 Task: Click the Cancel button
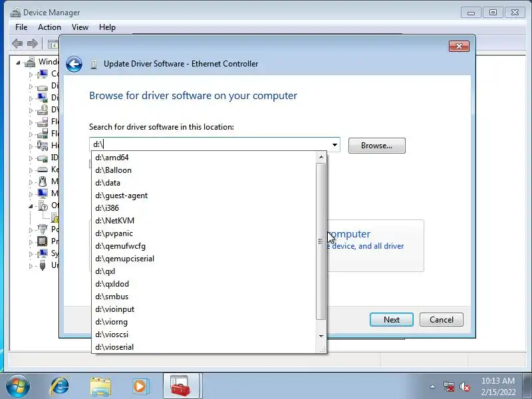442,320
